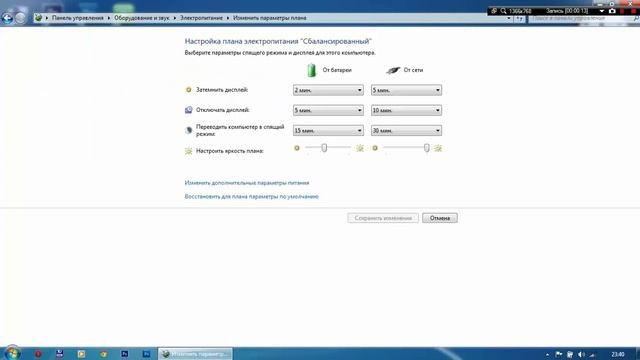The image size is (640, 360).
Task: Click Сохранить изменения button
Action: (x=383, y=218)
